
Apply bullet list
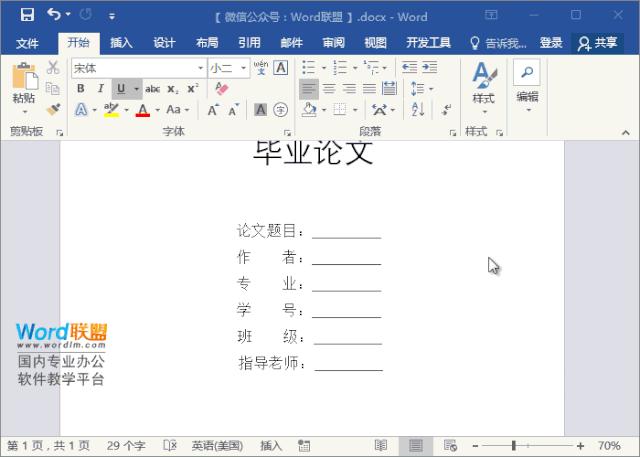308,67
